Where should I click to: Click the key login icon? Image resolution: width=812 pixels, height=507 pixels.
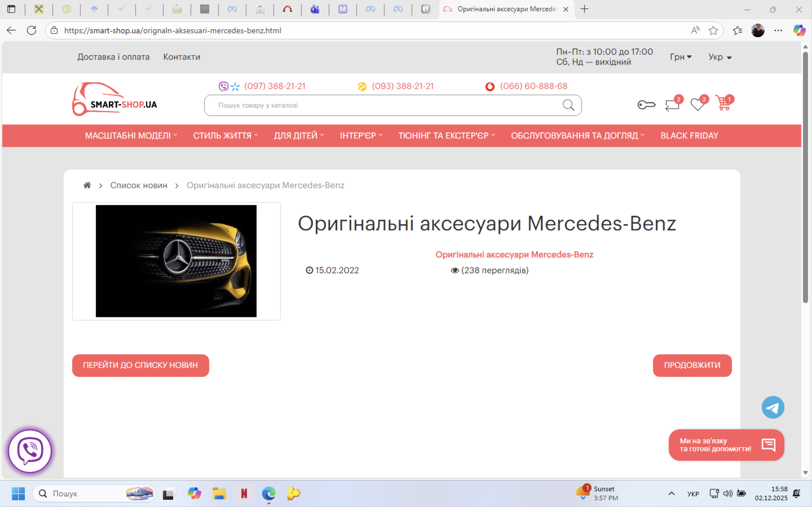[646, 105]
